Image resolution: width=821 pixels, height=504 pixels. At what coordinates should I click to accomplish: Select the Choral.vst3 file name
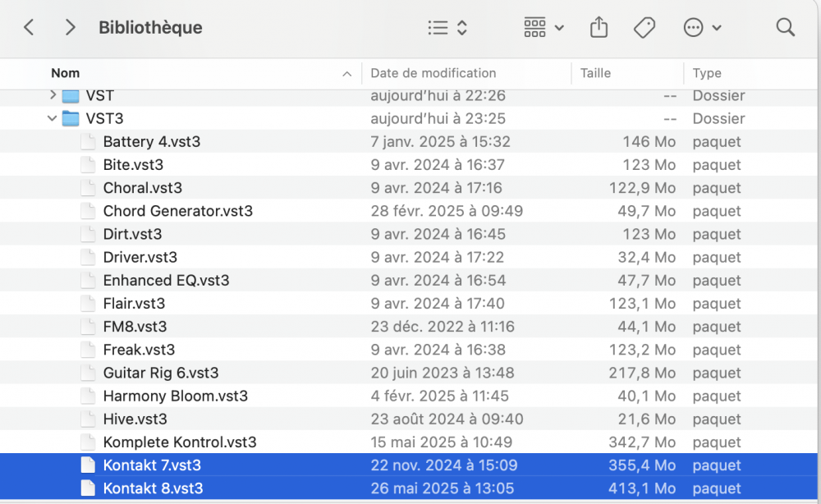pyautogui.click(x=142, y=188)
